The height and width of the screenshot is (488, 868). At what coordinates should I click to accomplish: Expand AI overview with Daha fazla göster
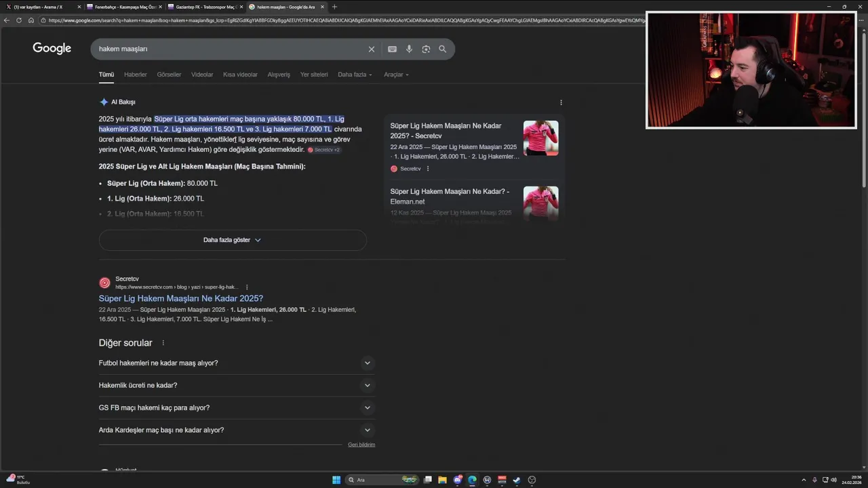pyautogui.click(x=233, y=240)
